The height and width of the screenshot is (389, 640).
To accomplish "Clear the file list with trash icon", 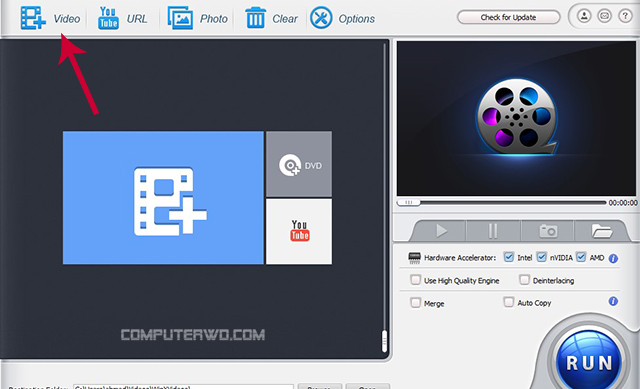I will coord(271,18).
